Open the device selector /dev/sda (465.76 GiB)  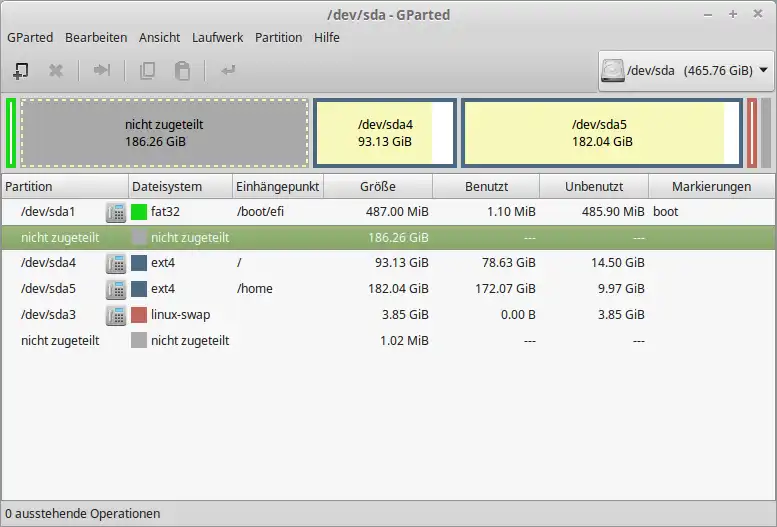pyautogui.click(x=686, y=70)
